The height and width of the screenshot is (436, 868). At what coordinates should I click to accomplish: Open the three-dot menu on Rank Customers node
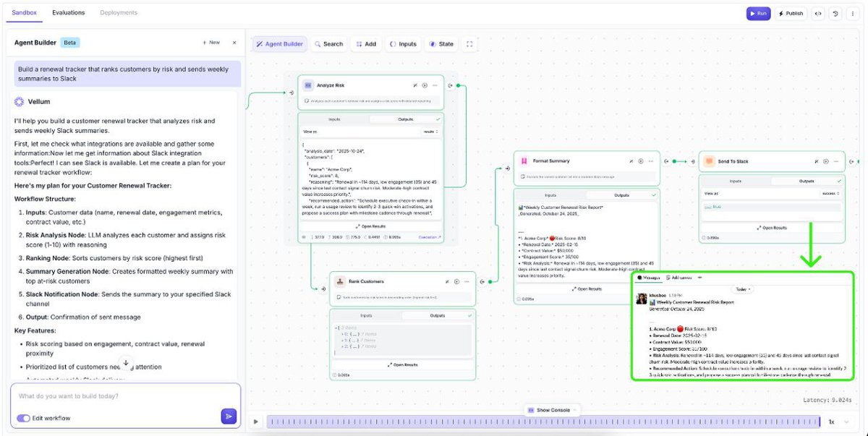[x=466, y=281]
